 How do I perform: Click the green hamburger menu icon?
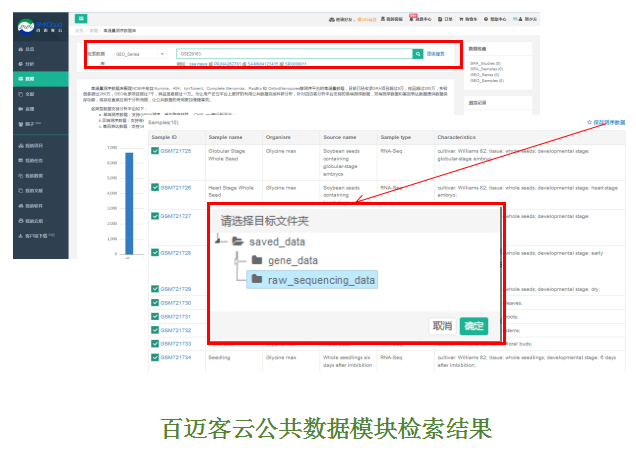81,18
